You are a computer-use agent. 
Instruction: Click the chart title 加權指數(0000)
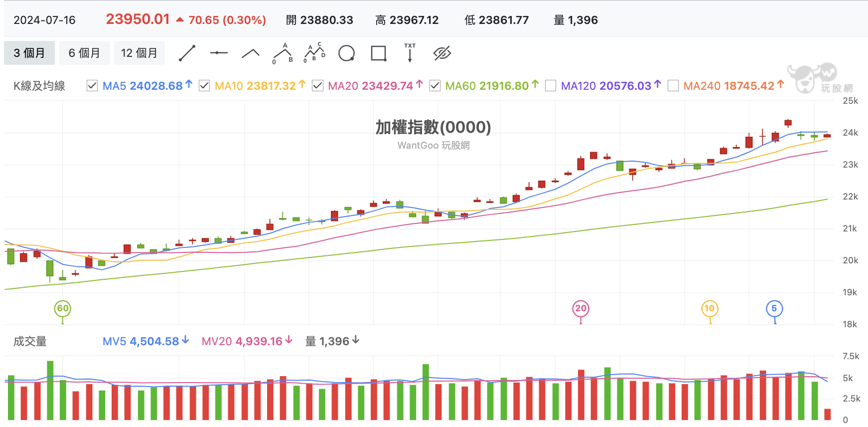point(434,127)
